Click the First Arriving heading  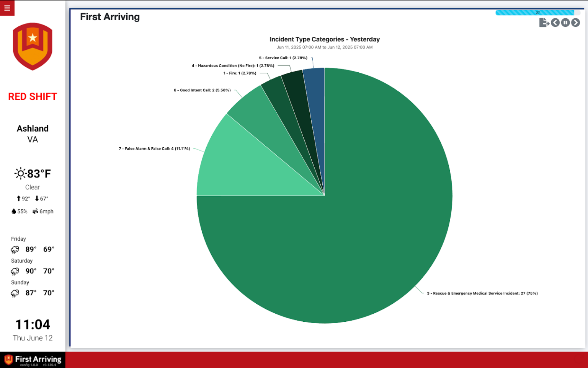coord(110,17)
